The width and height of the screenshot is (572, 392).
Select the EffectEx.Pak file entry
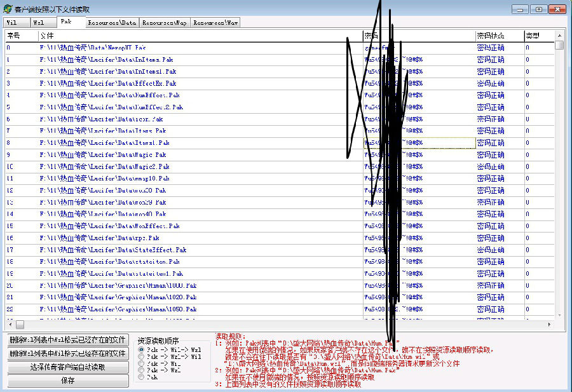click(x=108, y=83)
